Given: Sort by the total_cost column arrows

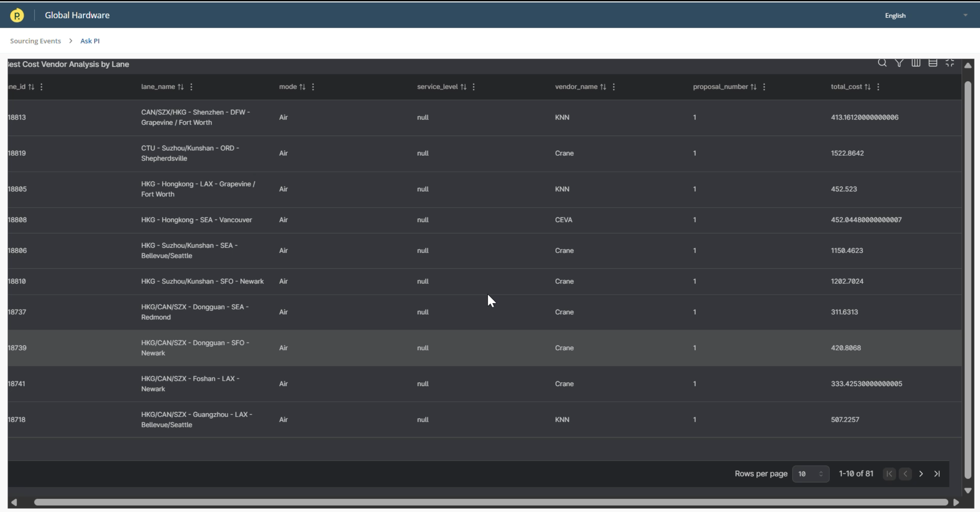Looking at the screenshot, I should point(867,87).
